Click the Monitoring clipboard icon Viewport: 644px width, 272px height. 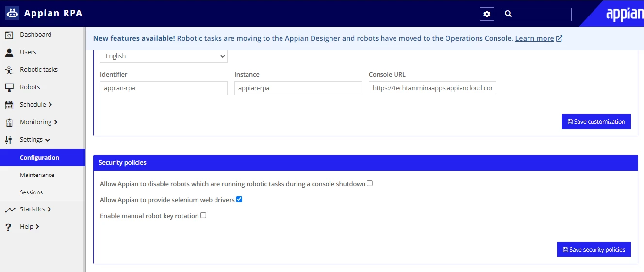9,122
